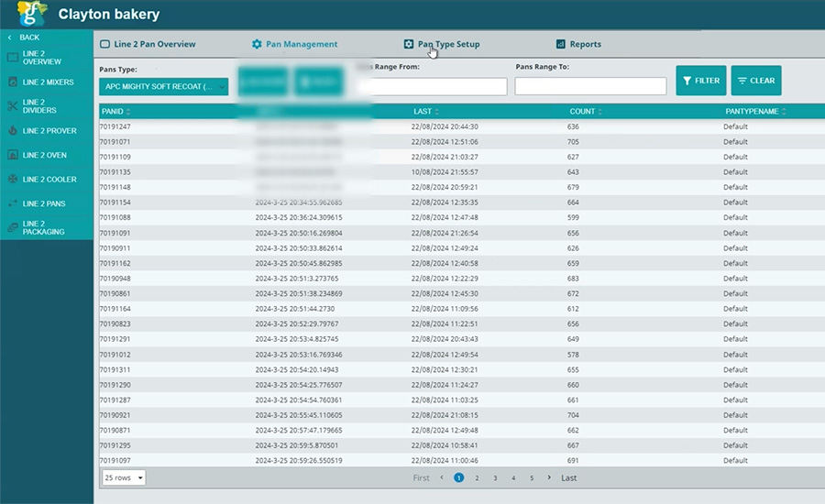Viewport: 825px width, 504px height.
Task: Click the Line 2 Mixers sidebar icon
Action: (x=13, y=82)
